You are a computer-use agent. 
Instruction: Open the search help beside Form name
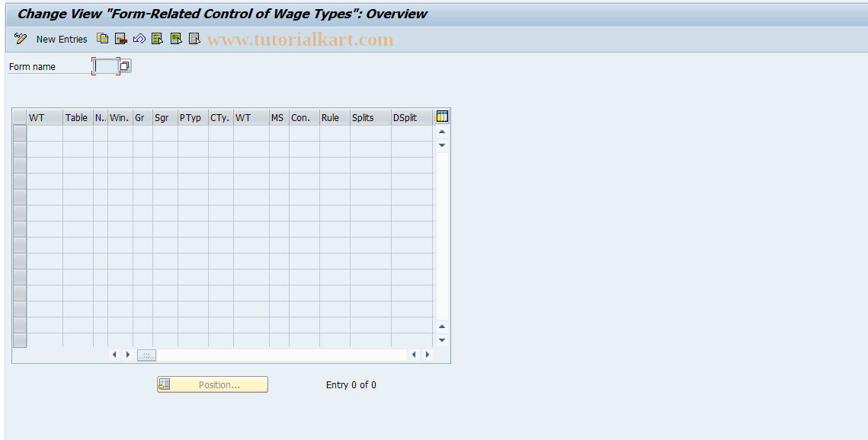[x=125, y=66]
